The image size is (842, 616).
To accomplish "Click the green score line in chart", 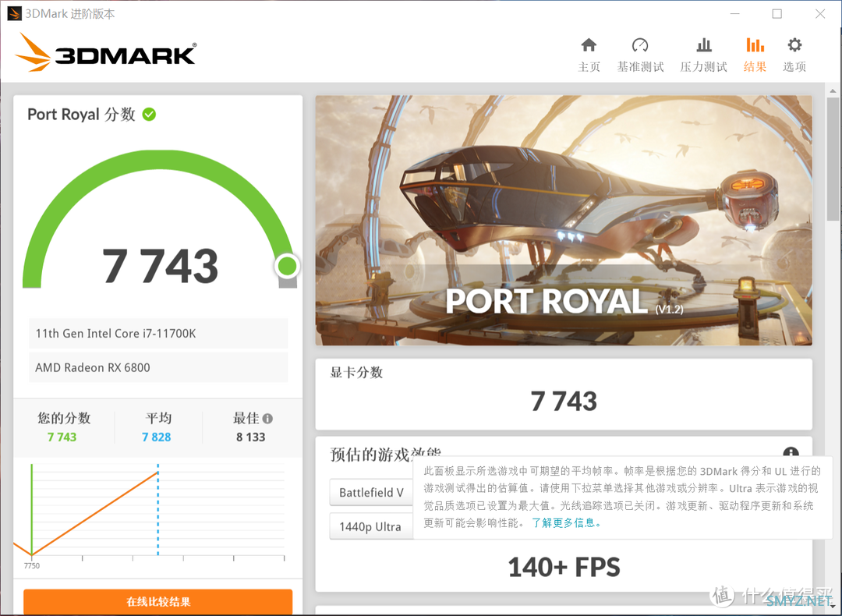I will 32,510.
